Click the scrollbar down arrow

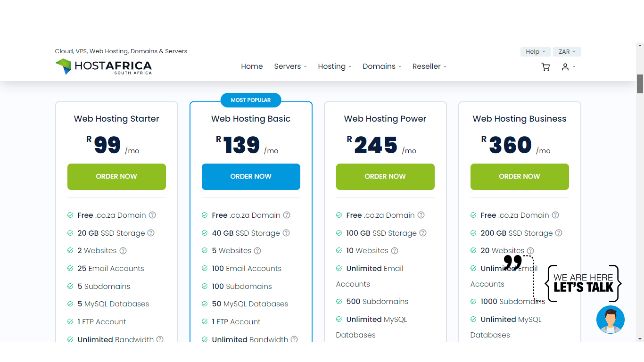coord(640,338)
